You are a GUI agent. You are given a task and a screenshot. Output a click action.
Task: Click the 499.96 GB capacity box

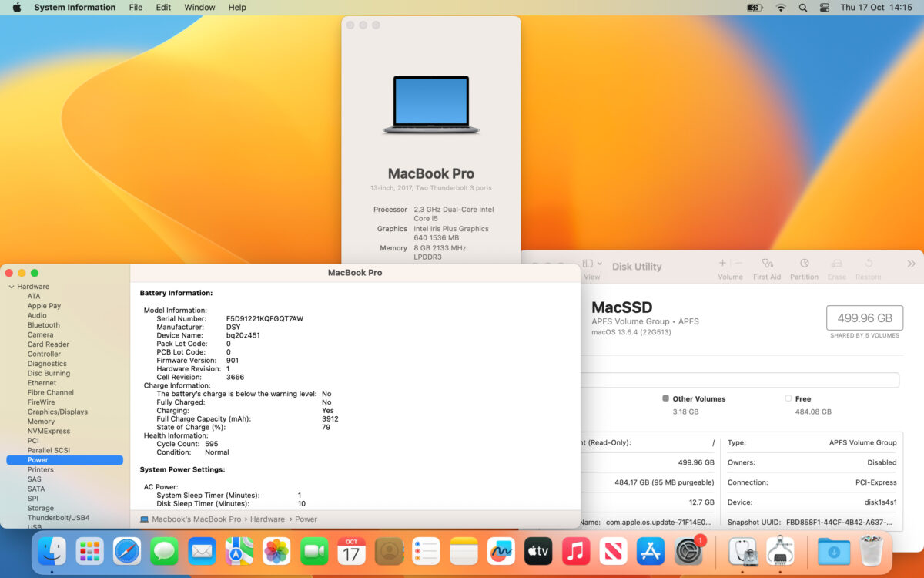863,318
